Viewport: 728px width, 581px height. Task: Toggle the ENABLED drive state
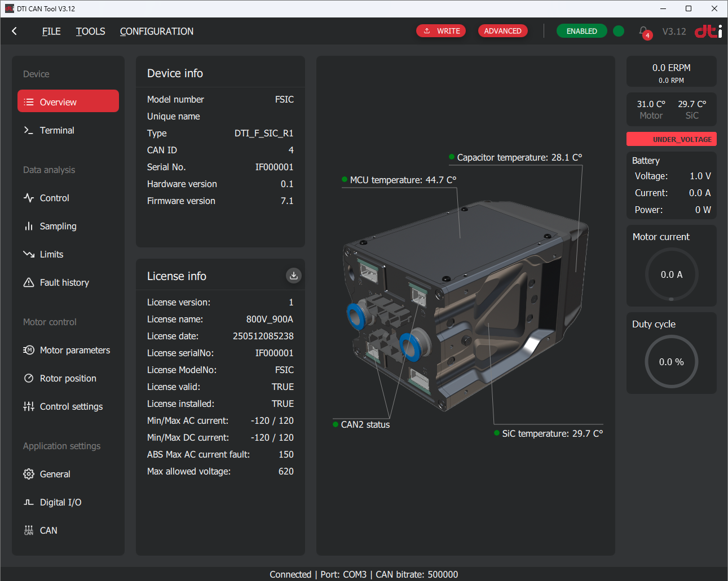(581, 31)
